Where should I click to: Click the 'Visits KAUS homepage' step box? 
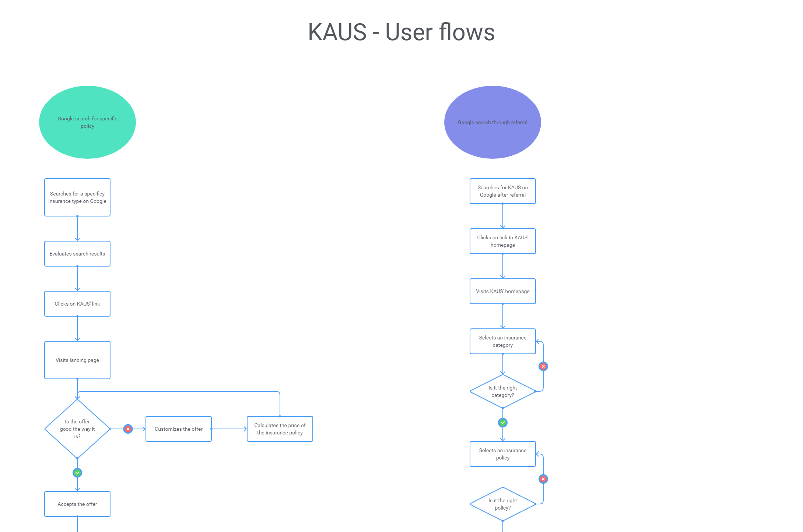[x=503, y=291]
